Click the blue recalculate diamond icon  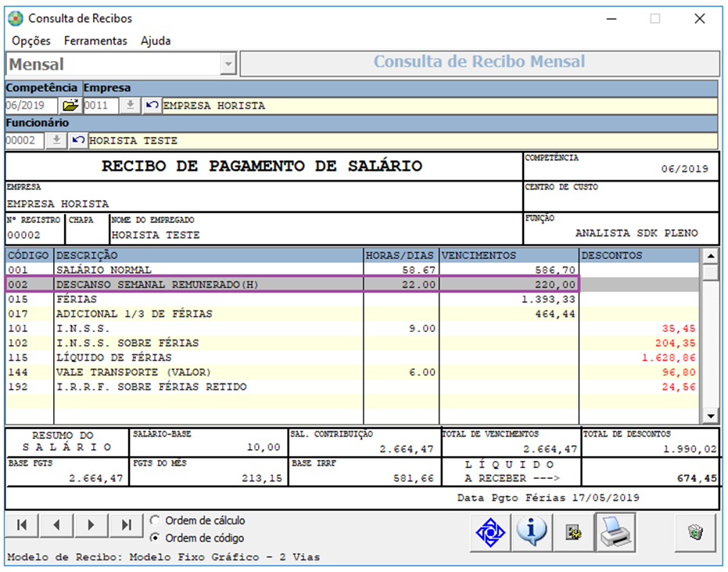click(490, 533)
